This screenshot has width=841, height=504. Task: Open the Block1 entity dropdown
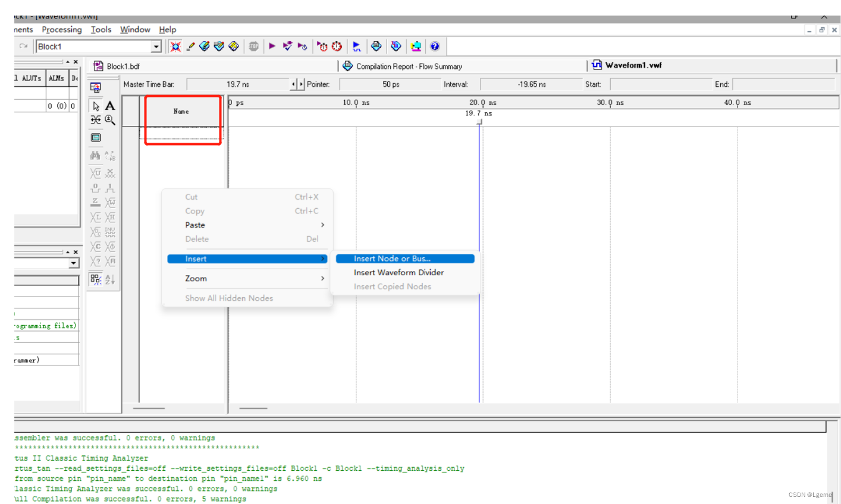[x=156, y=46]
